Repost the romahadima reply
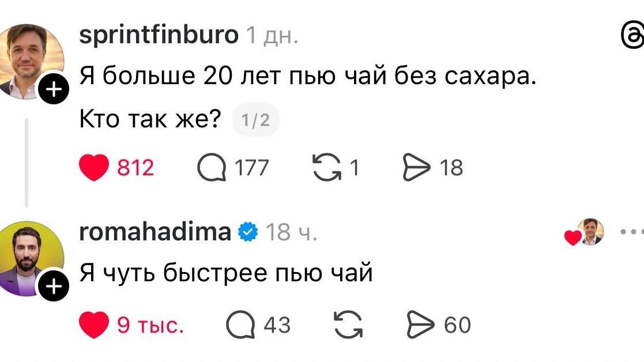Screen dimensions: 644x362 point(349,325)
